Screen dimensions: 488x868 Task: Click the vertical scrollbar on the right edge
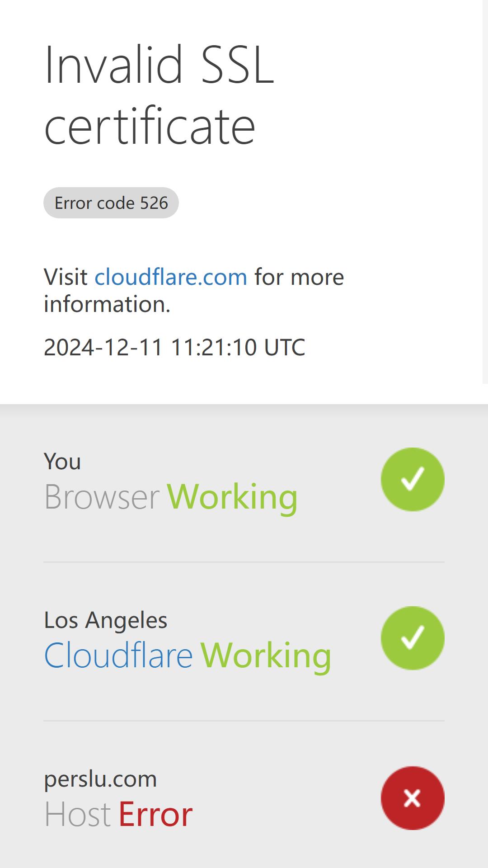point(485,192)
